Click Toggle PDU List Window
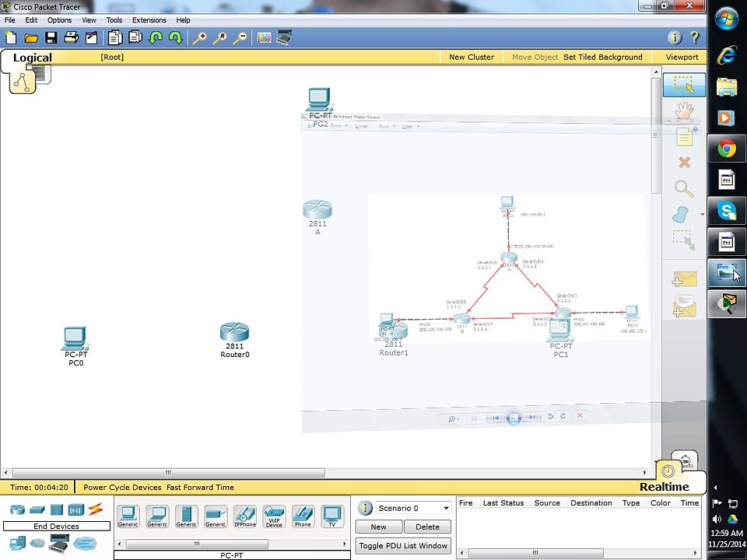This screenshot has width=747, height=560. coord(403,546)
